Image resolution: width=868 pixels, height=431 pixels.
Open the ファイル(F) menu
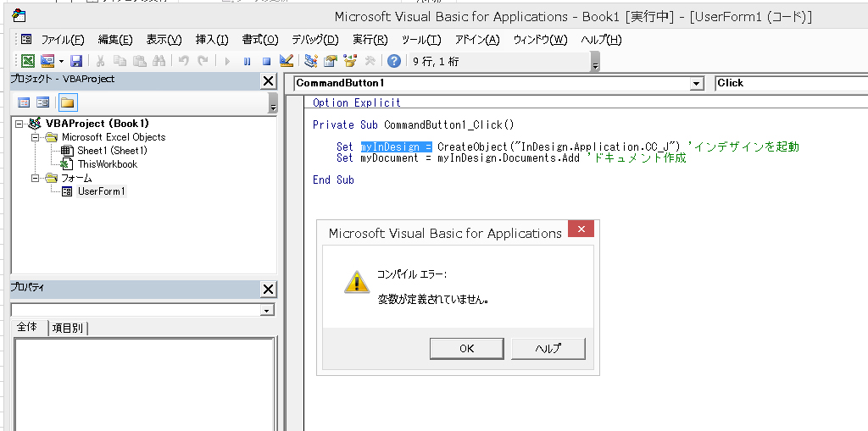pyautogui.click(x=63, y=40)
